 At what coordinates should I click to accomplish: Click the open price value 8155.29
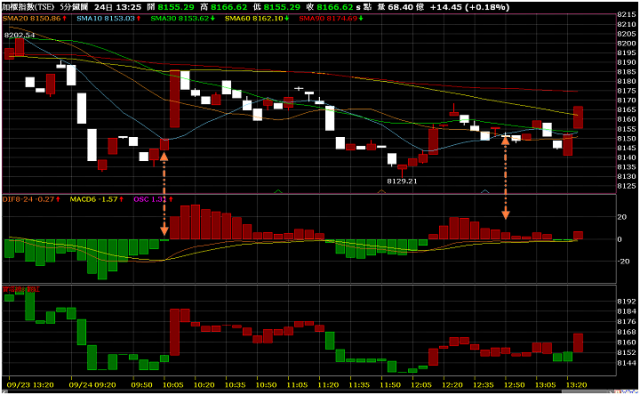[x=176, y=7]
